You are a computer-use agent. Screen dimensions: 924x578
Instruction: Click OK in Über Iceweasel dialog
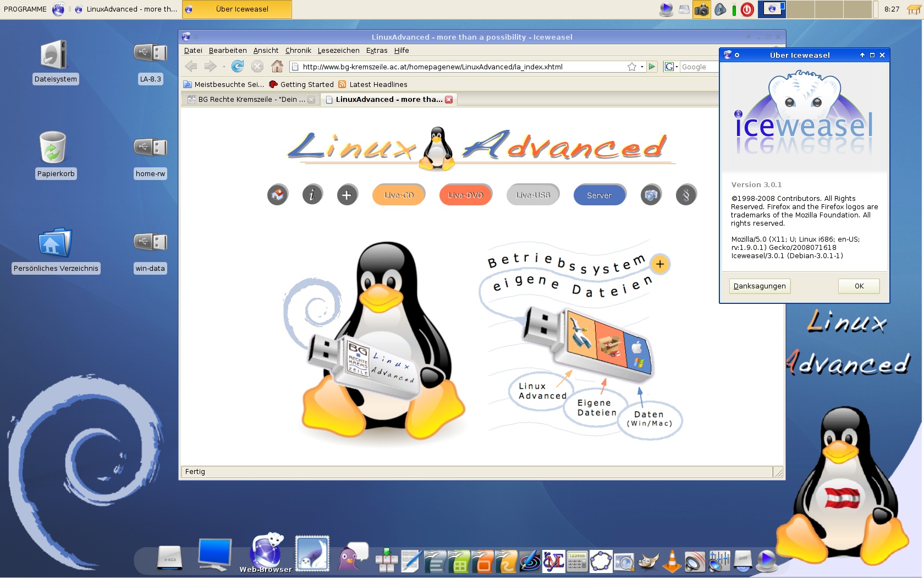click(x=859, y=286)
